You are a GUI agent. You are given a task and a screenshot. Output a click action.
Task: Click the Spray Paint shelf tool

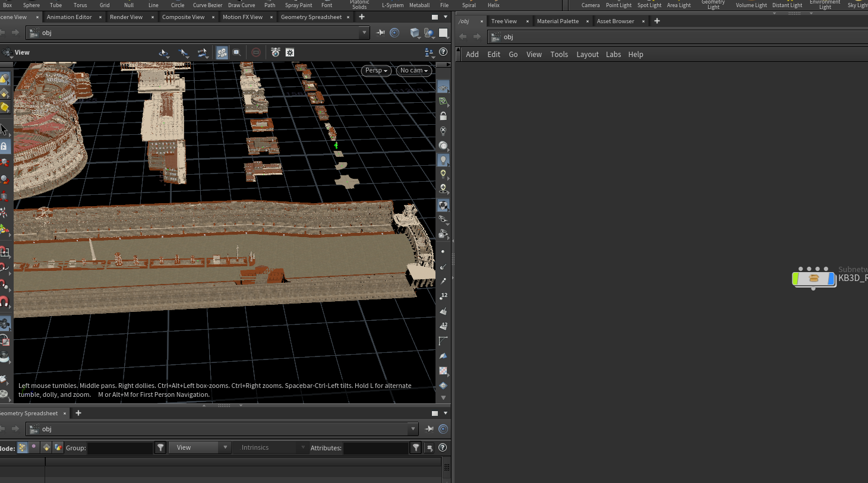coord(298,5)
